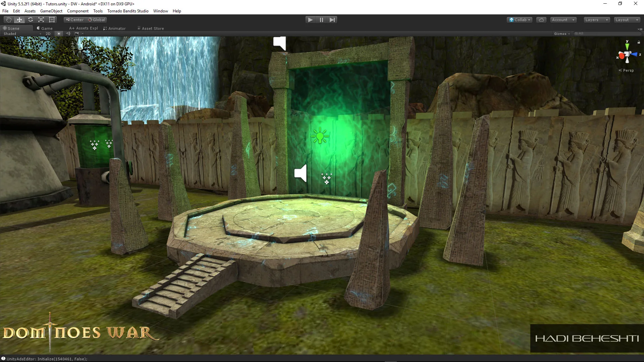644x362 pixels.
Task: Click the gizmo center cube
Action: click(x=627, y=55)
